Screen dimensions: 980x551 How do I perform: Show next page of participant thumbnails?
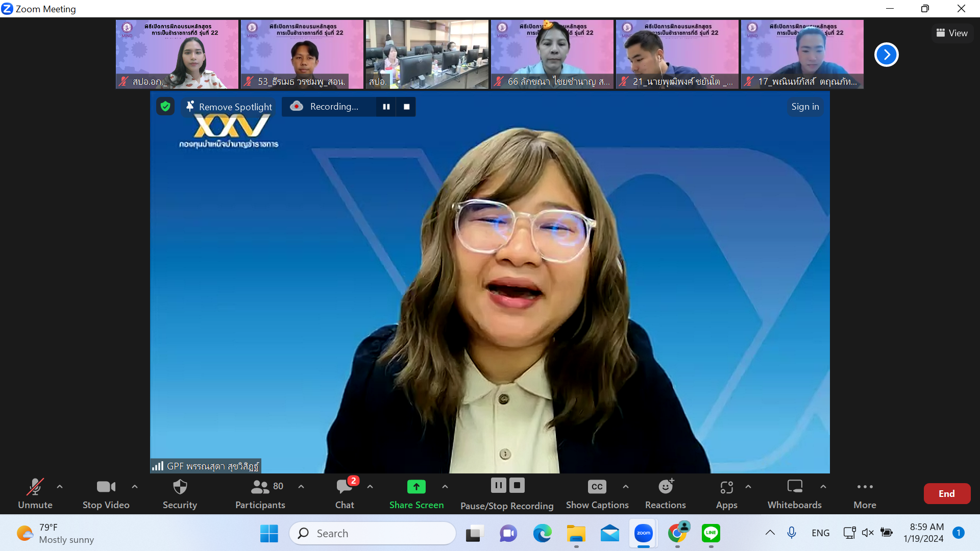point(886,55)
